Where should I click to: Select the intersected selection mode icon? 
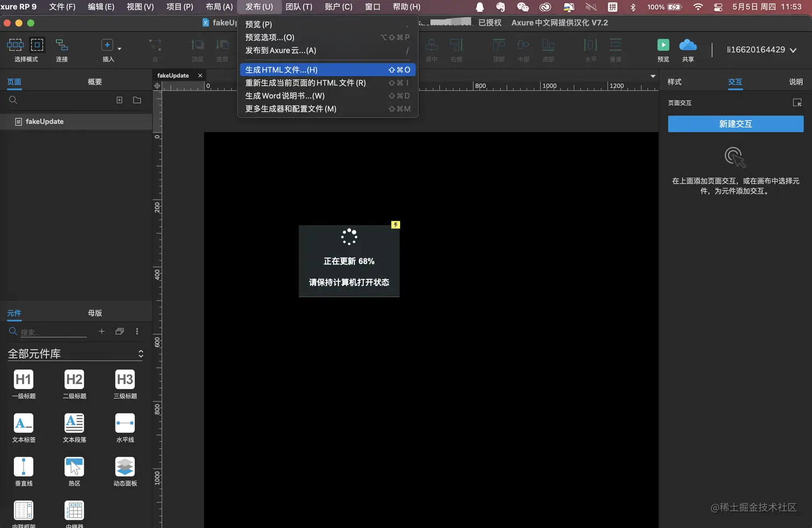tap(15, 45)
